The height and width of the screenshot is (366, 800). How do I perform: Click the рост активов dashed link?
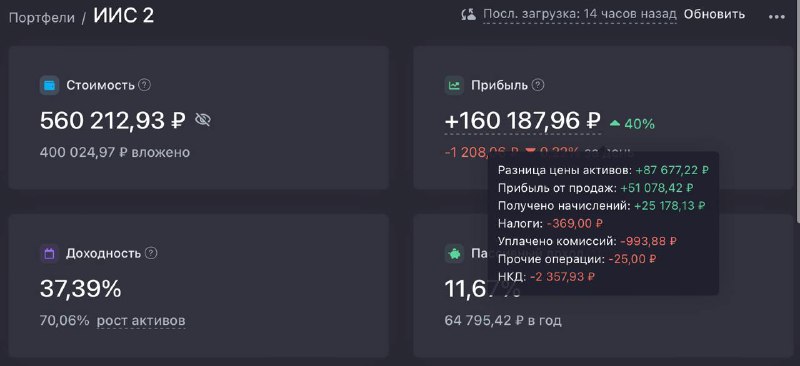tap(141, 321)
